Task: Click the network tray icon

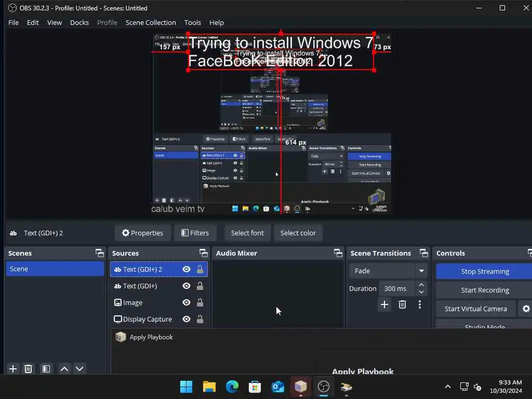Action: (464, 387)
